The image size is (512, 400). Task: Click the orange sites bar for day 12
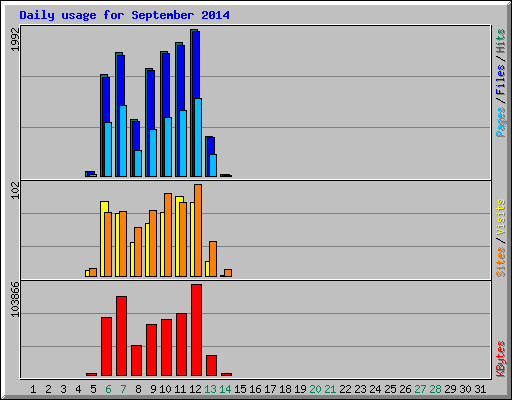coord(198,231)
